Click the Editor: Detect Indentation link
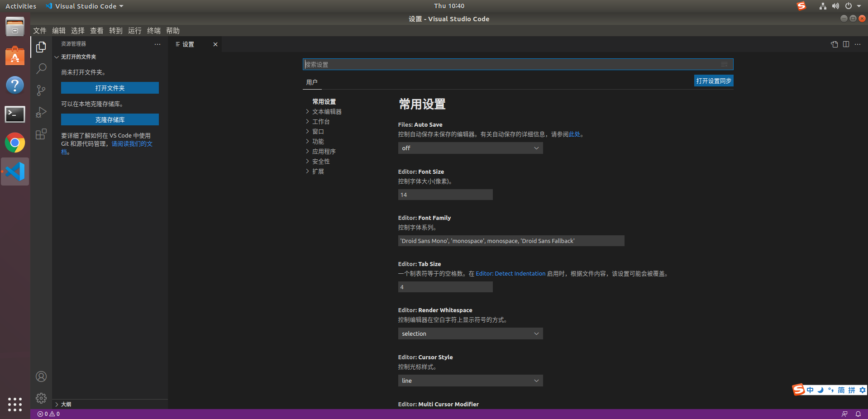This screenshot has height=419, width=868. 510,274
